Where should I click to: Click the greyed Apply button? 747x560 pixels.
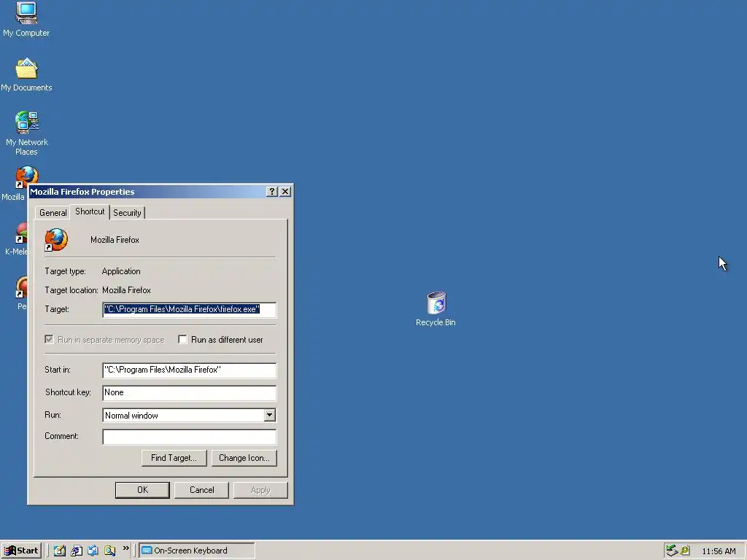tap(260, 490)
